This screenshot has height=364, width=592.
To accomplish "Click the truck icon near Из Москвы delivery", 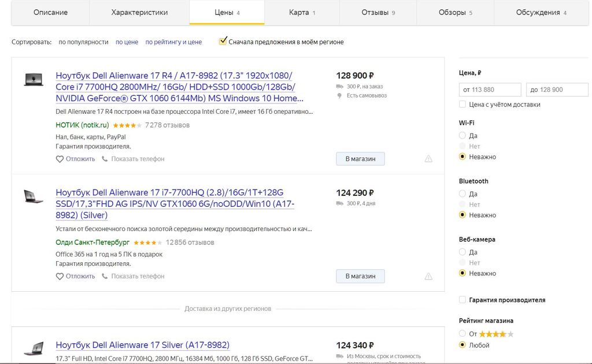I will 339,356.
